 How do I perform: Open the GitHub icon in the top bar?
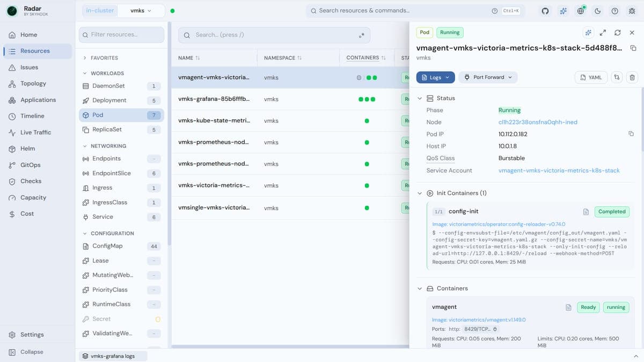545,11
